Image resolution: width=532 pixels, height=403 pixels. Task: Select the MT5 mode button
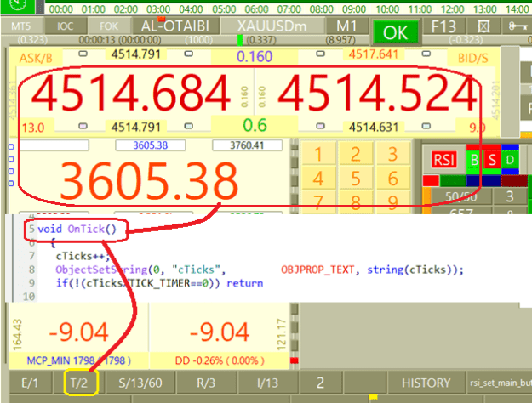point(21,26)
